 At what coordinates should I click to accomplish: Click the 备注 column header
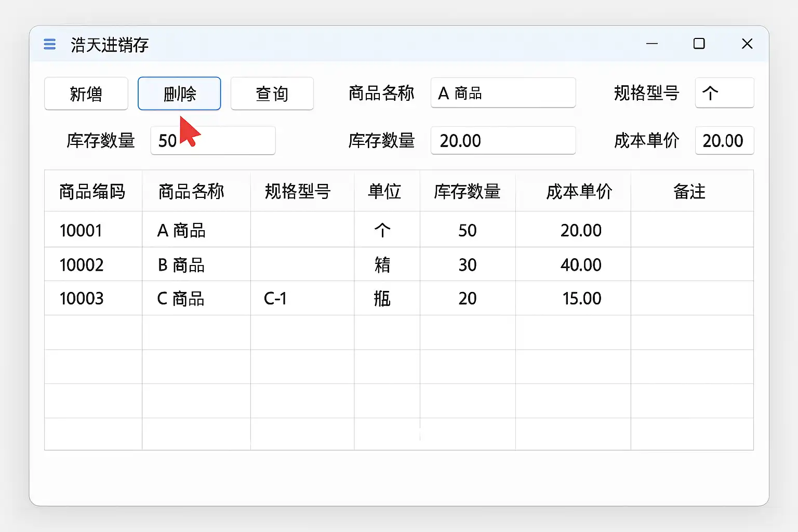pos(689,191)
